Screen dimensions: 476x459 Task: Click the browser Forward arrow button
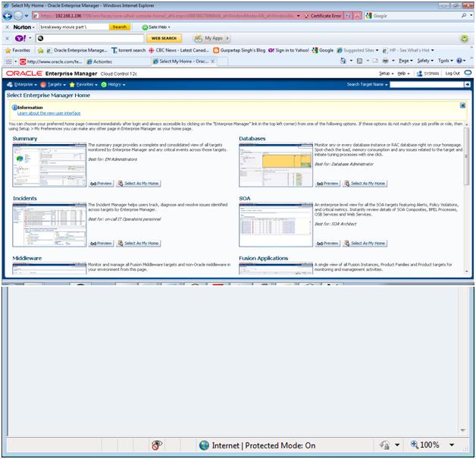click(18, 15)
